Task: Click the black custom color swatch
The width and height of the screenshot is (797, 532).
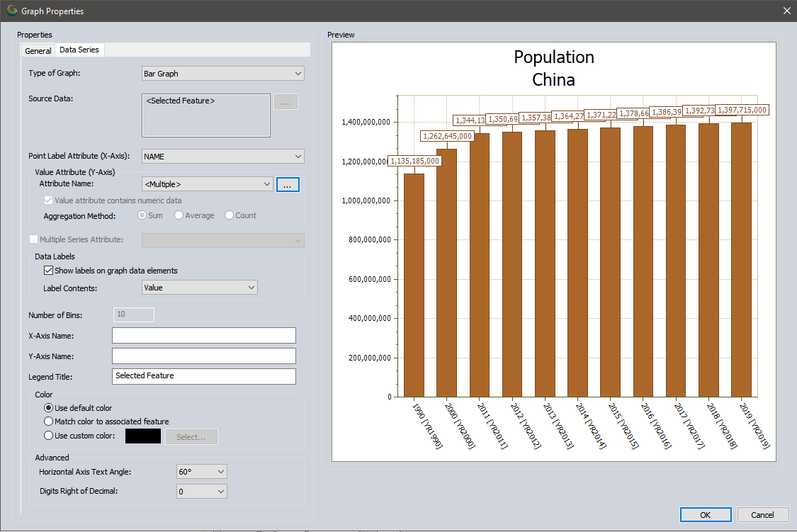Action: (142, 436)
